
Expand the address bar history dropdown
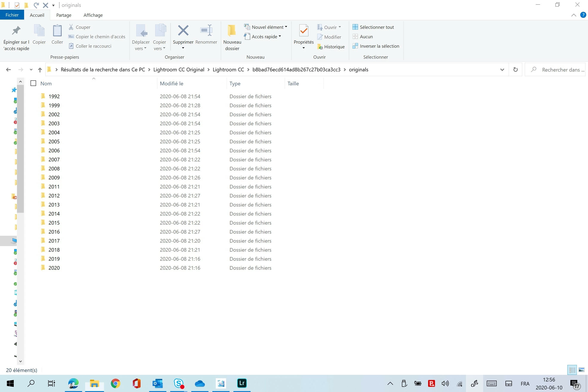502,69
